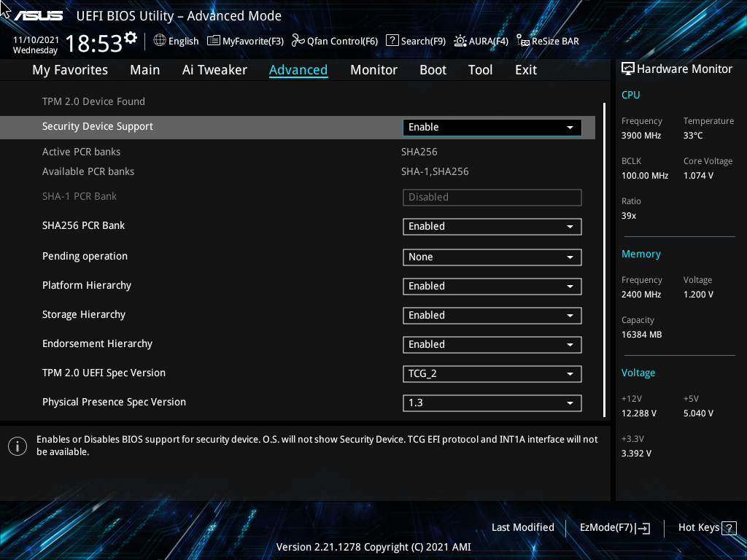The image size is (747, 560).
Task: Click the ASUS logo
Action: pos(38,16)
